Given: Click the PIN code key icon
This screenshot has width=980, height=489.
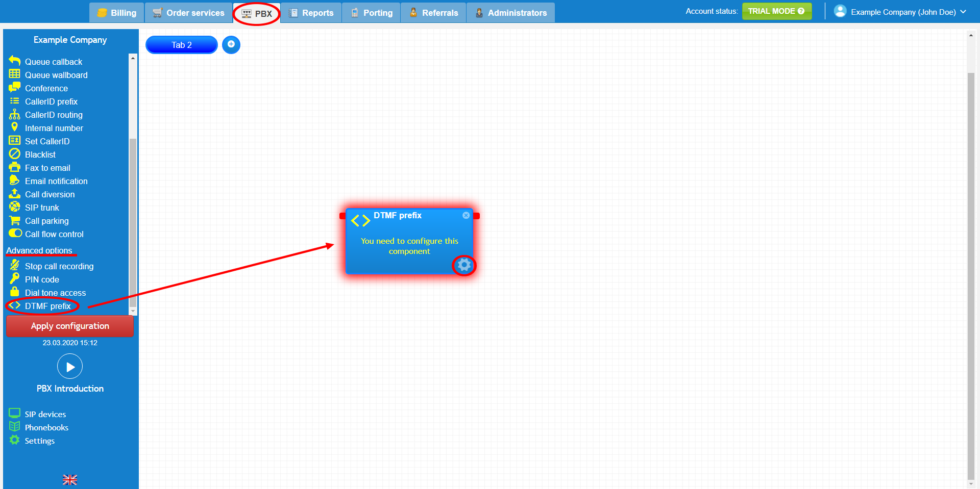Looking at the screenshot, I should tap(14, 278).
